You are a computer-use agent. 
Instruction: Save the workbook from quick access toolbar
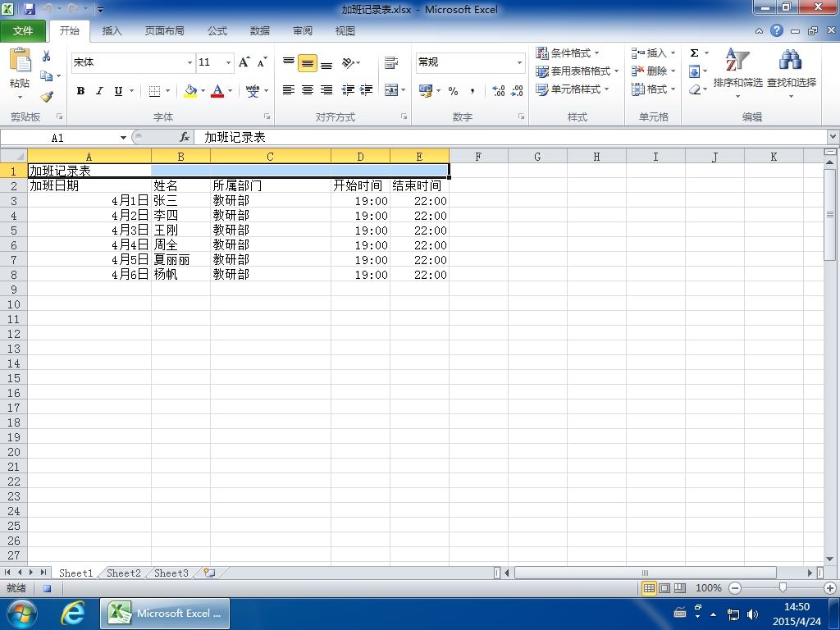[x=30, y=9]
